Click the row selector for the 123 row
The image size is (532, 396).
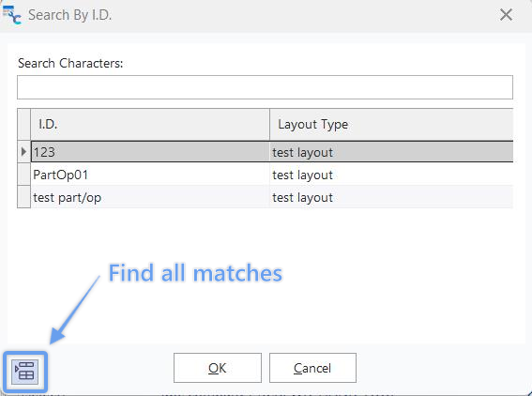(x=23, y=151)
